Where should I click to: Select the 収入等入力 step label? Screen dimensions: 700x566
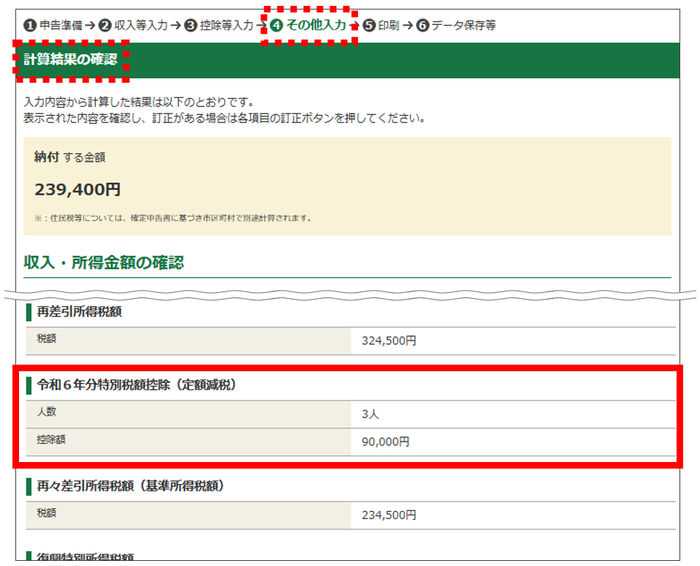[141, 25]
